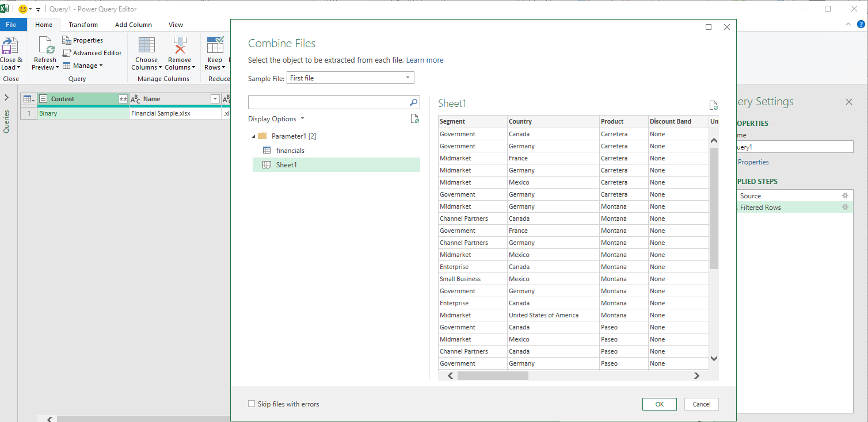
Task: Select the Sheet1 item in the navigator
Action: tap(336, 165)
